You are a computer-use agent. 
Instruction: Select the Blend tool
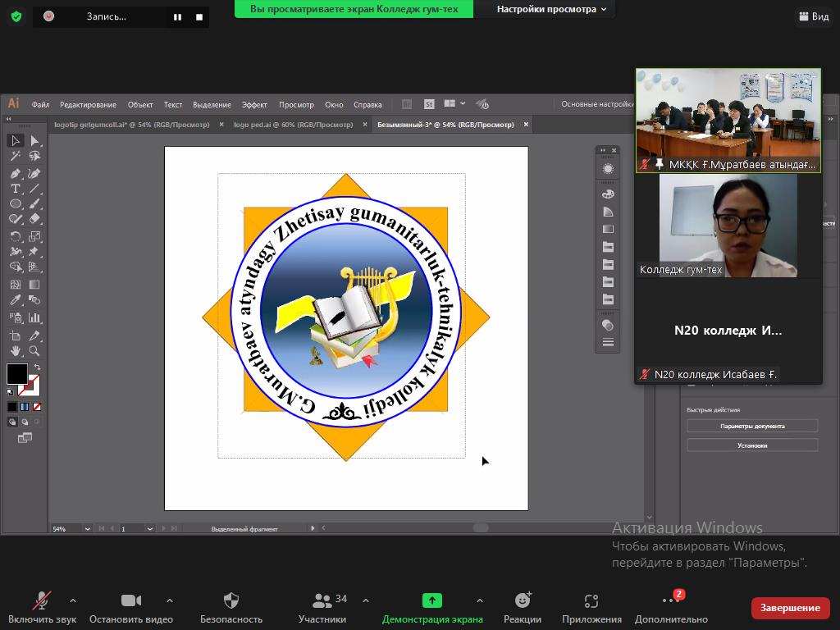[x=34, y=300]
